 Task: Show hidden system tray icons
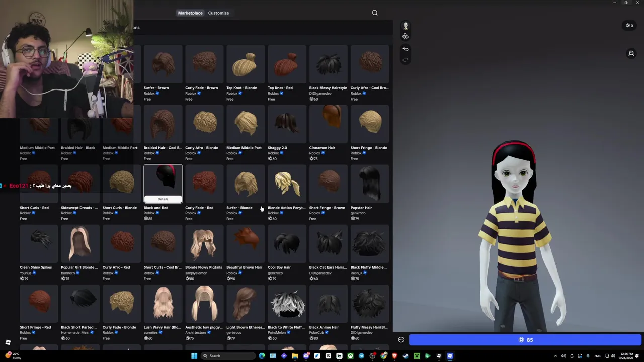click(x=555, y=356)
